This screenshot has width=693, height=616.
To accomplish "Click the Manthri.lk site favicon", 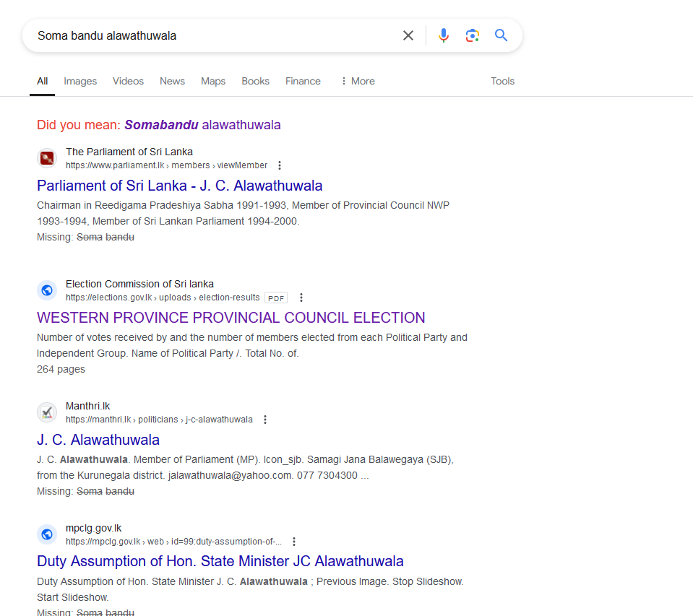I will click(47, 412).
